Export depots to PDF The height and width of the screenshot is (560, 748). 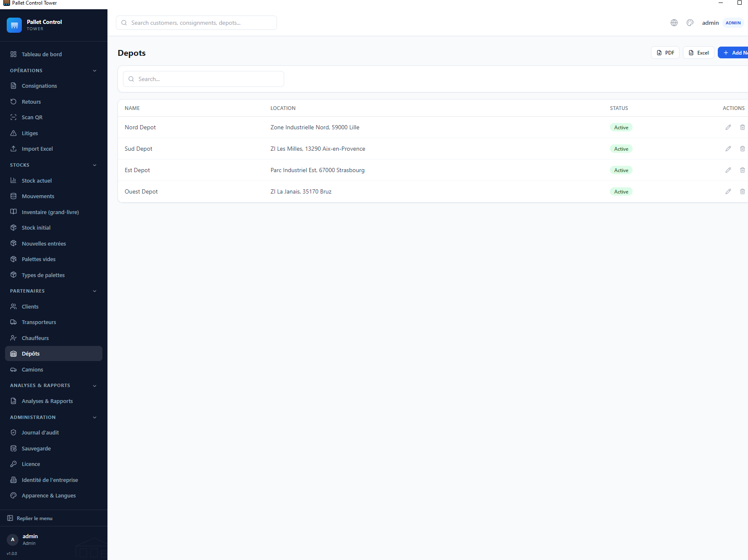pos(665,52)
